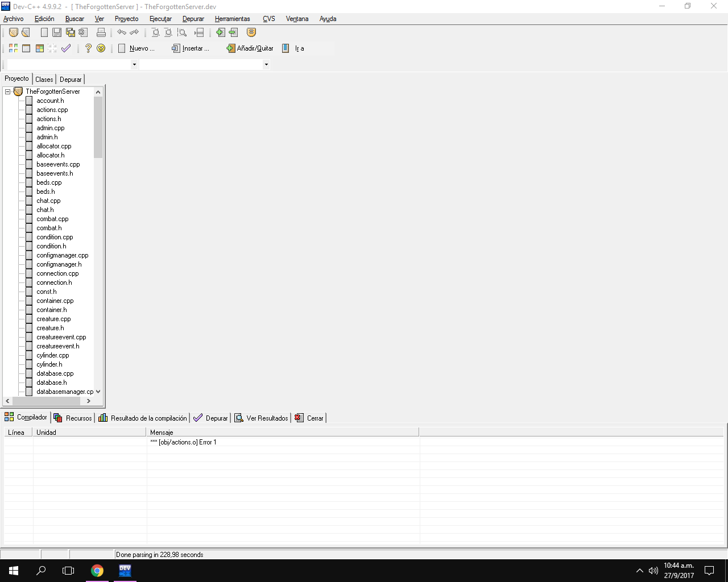This screenshot has height=582, width=728.
Task: Open the Archivo menu
Action: pyautogui.click(x=14, y=19)
